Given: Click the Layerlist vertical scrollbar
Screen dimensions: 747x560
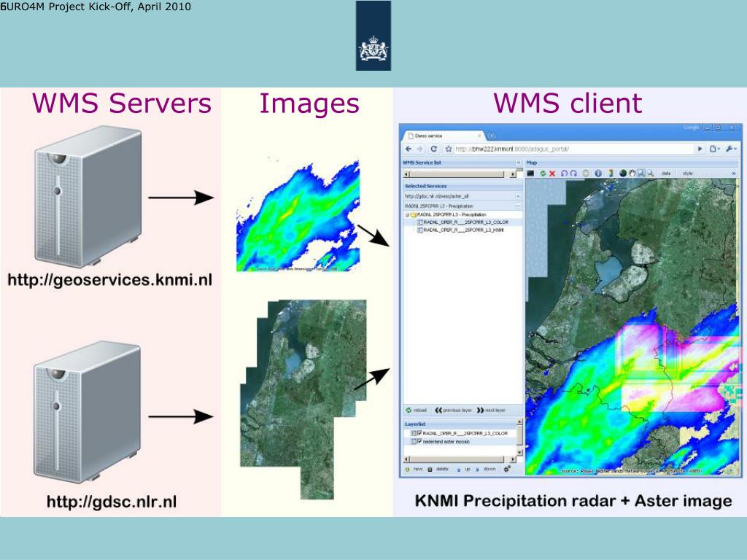Looking at the screenshot, I should pos(519,437).
